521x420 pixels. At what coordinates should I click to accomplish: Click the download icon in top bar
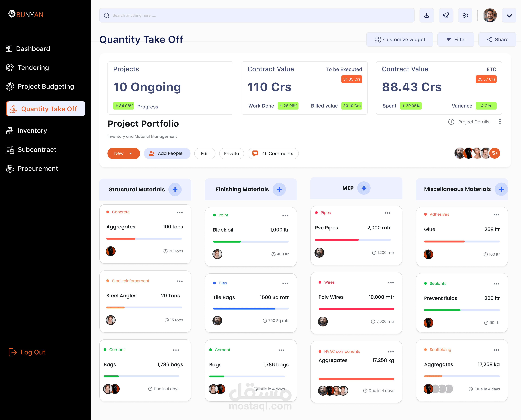click(426, 15)
